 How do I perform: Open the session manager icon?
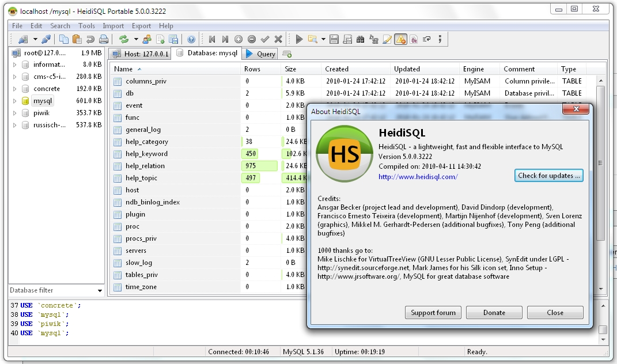coord(23,39)
